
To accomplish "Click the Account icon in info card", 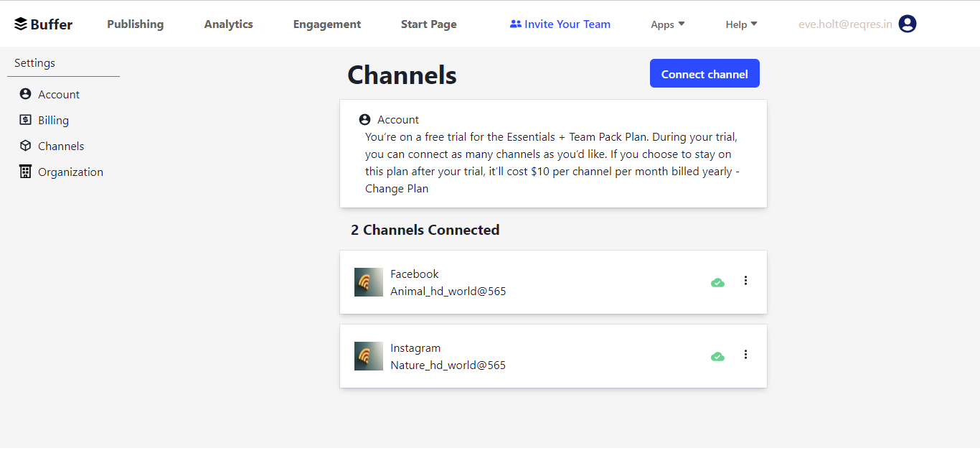I will (364, 120).
